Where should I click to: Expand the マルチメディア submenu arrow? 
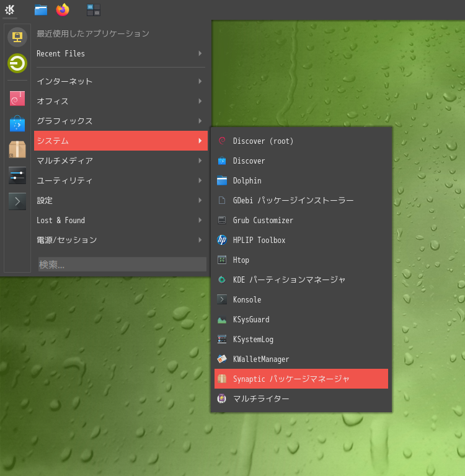coord(200,161)
